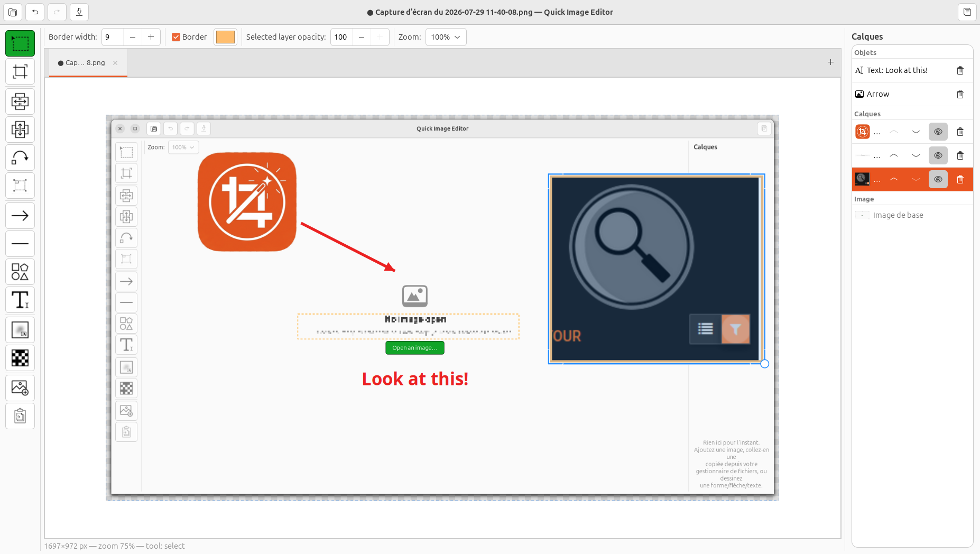Delete the 'Text: Look at this!' object
The image size is (980, 554).
[x=960, y=70]
